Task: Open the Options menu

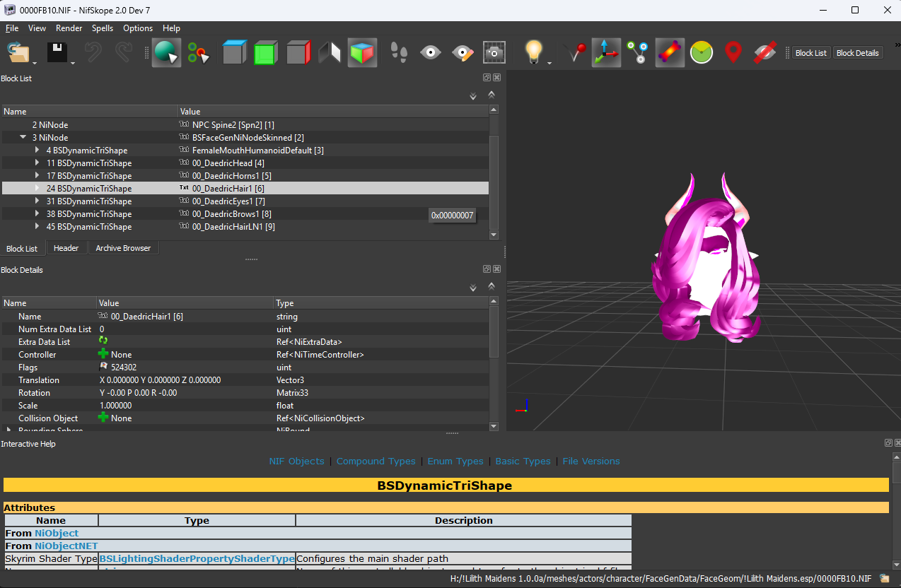Action: coord(138,28)
